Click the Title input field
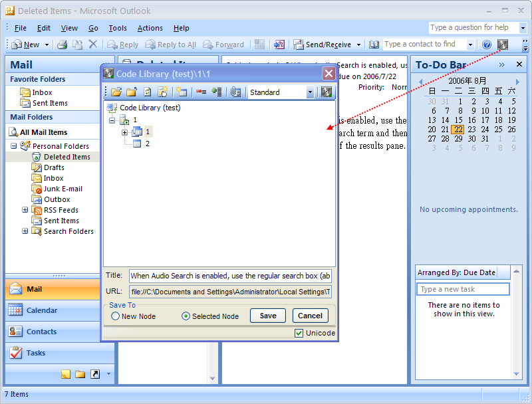 (230, 276)
